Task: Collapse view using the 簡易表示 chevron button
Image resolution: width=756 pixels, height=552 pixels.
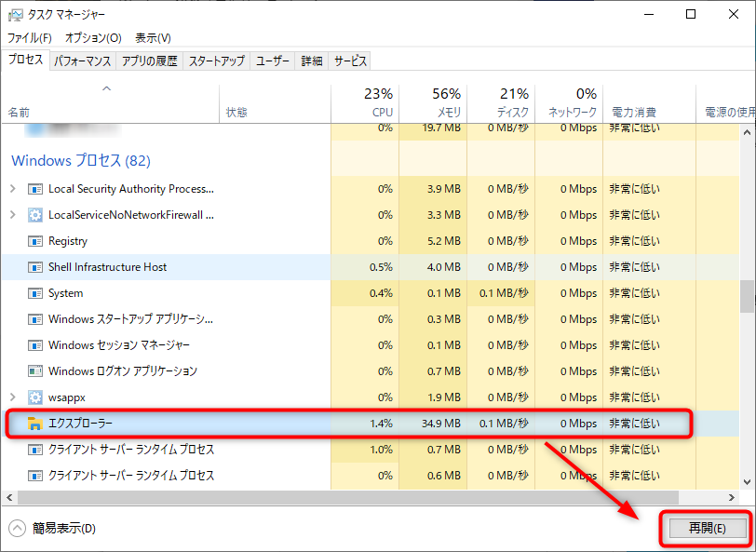Action: 17,529
